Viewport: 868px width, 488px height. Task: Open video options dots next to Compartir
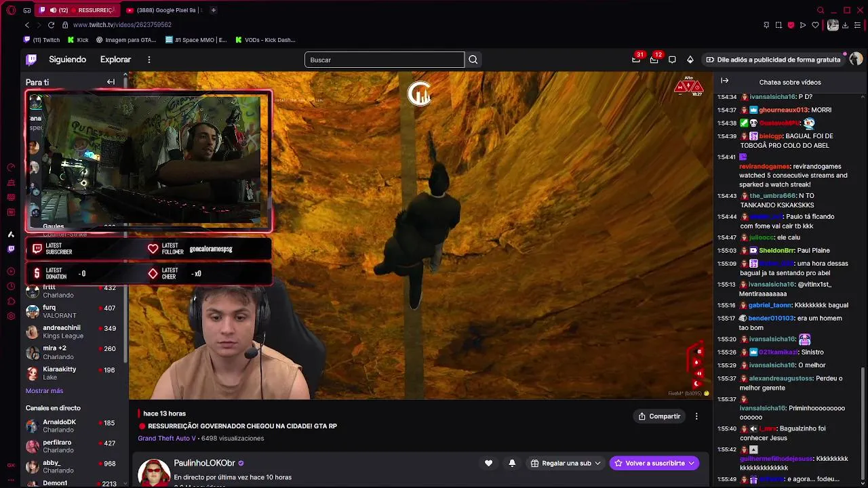tap(696, 416)
